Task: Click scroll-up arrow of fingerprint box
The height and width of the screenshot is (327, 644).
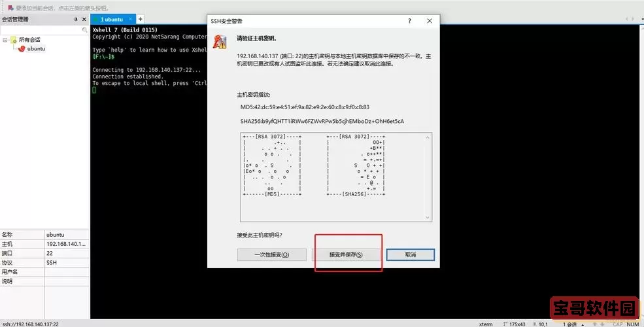Action: [428, 137]
